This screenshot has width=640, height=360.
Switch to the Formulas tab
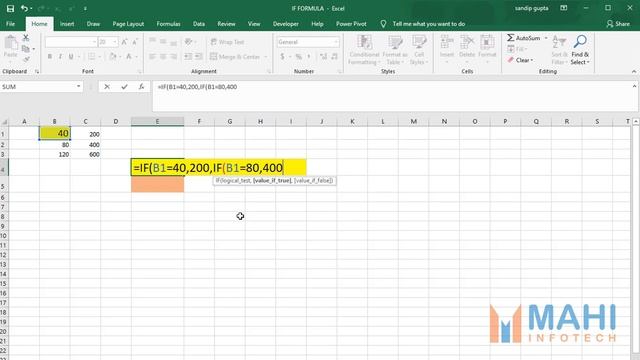168,24
